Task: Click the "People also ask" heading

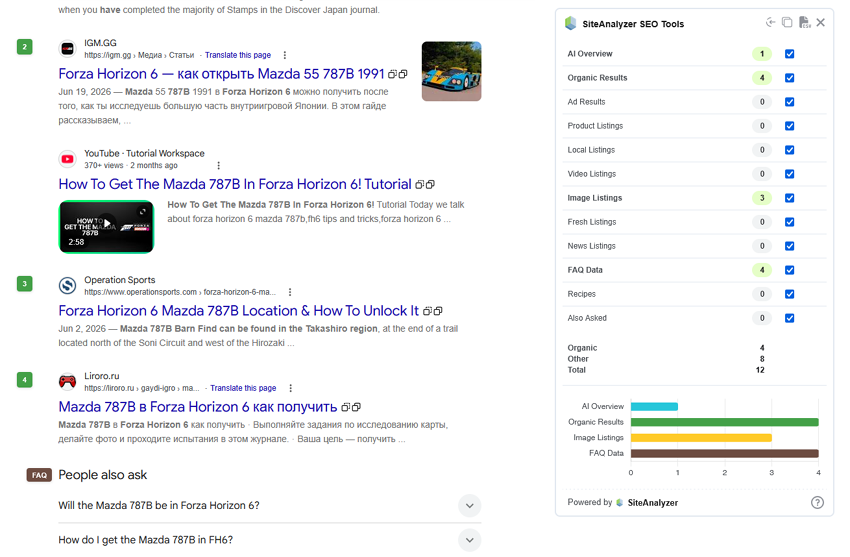Action: coord(102,475)
